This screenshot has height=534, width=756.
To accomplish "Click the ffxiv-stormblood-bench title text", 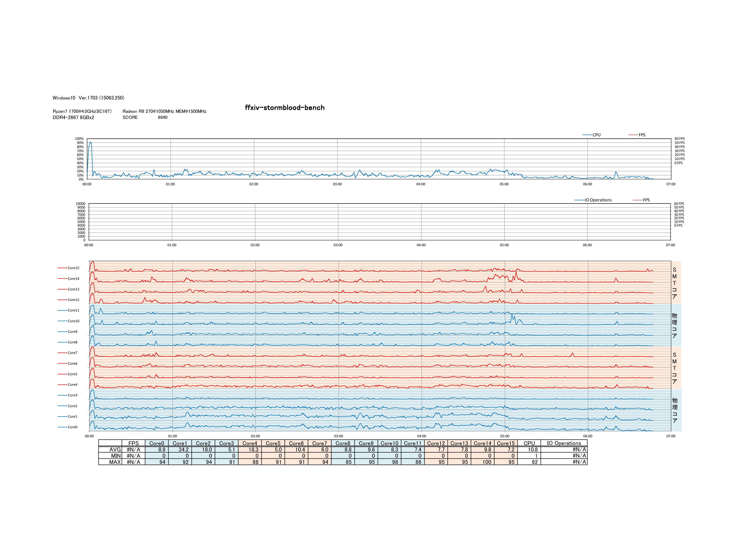I will (284, 107).
